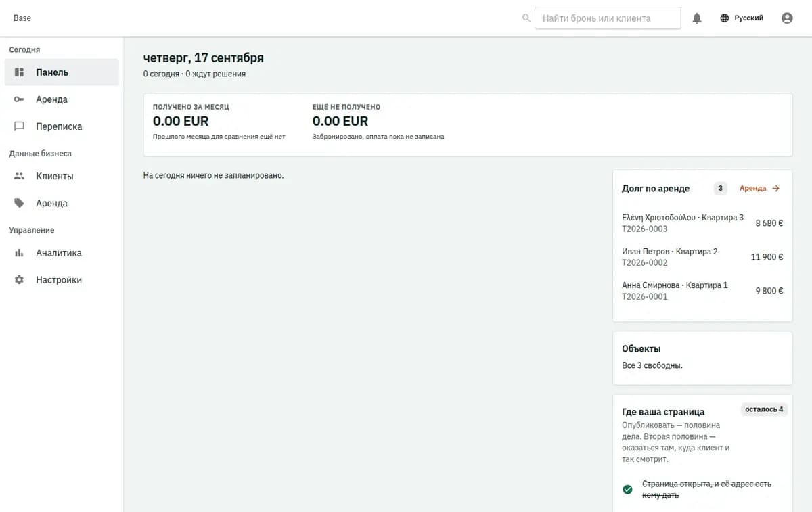This screenshot has width=812, height=512.
Task: Open Настройки gear icon
Action: click(x=20, y=280)
